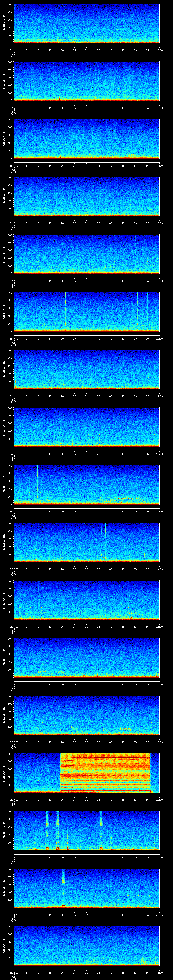Click the 8:30:00 start time label
Image resolution: width=173 pixels, height=980 pixels.
tap(14, 972)
